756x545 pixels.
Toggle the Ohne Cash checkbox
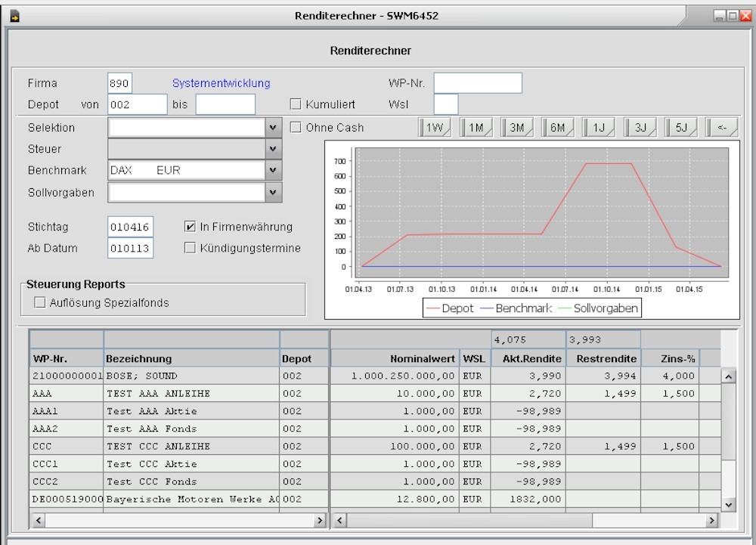tap(296, 128)
